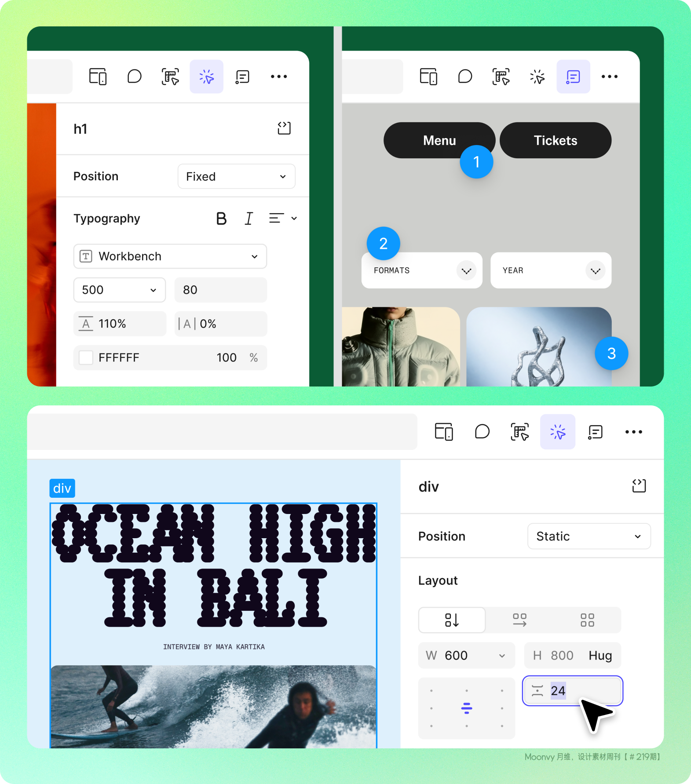The image size is (691, 784).
Task: Open the three-dots more menu in bottom toolbar
Action: coord(633,432)
